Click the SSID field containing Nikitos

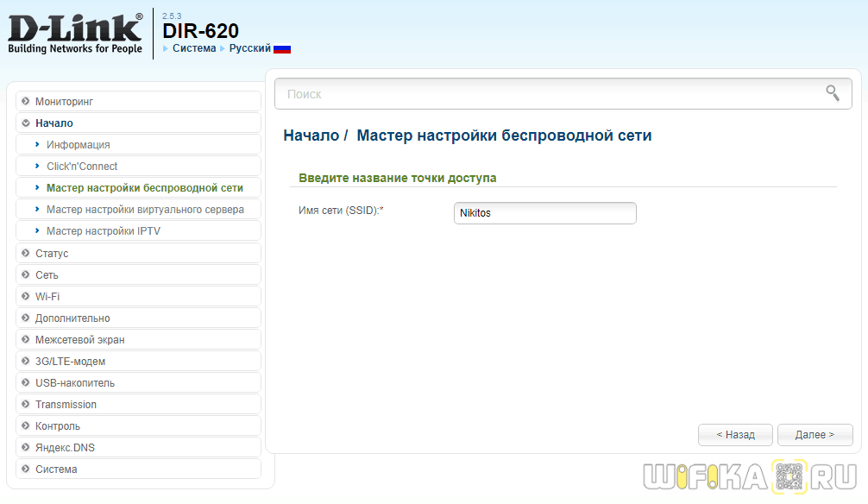[x=544, y=212]
